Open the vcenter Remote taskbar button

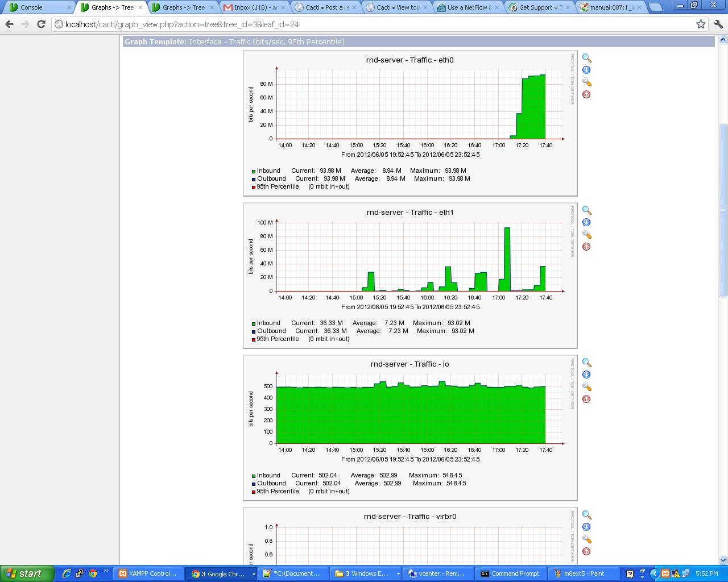pyautogui.click(x=439, y=573)
